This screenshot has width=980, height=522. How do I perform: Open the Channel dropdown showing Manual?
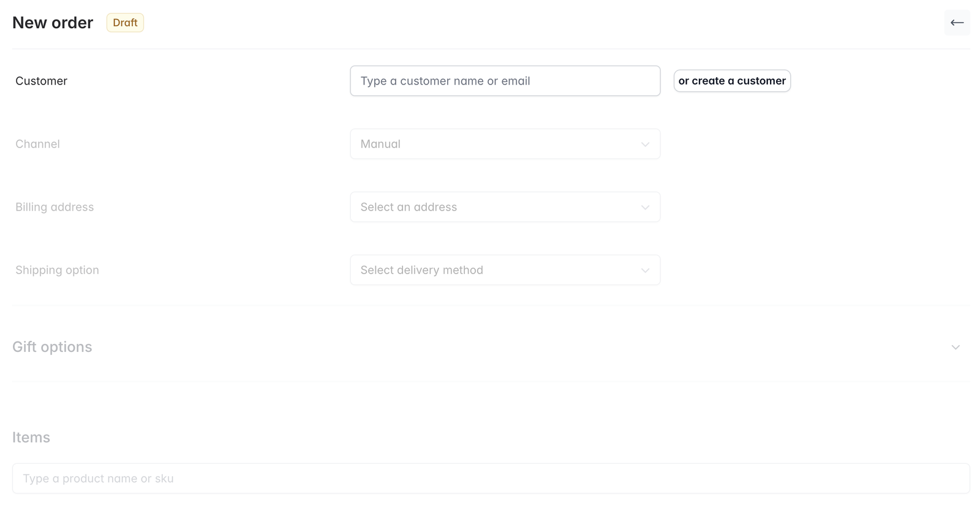click(x=505, y=144)
